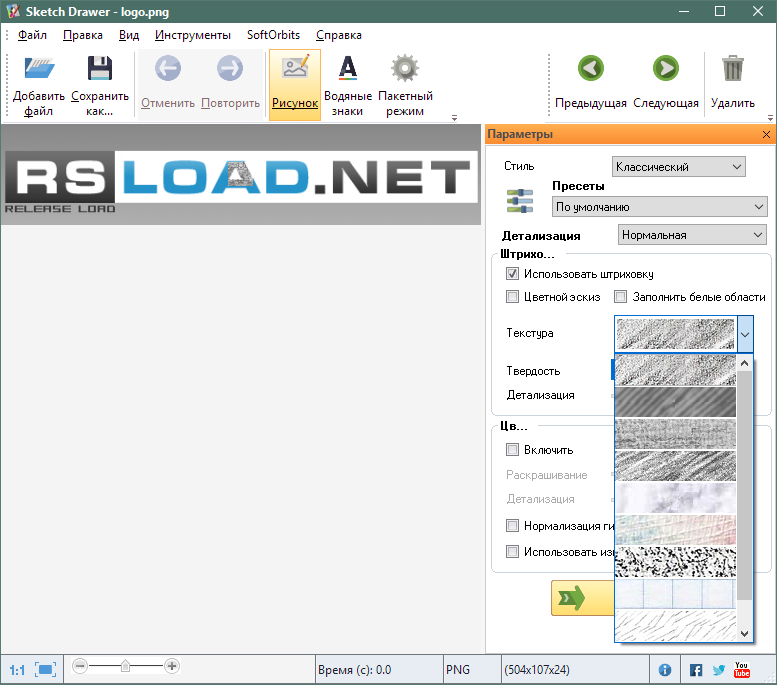Click the fit-to-window icon in status bar
The image size is (777, 685).
pyautogui.click(x=46, y=670)
